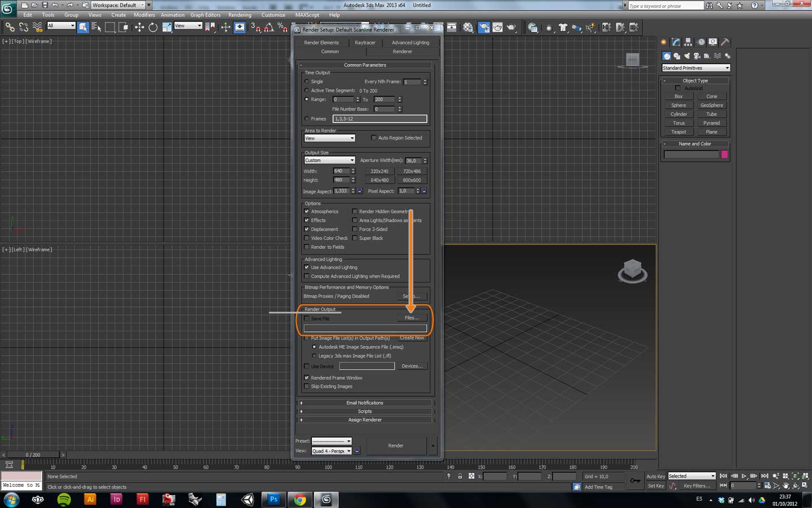The height and width of the screenshot is (508, 812).
Task: Click the Render button
Action: tap(396, 446)
